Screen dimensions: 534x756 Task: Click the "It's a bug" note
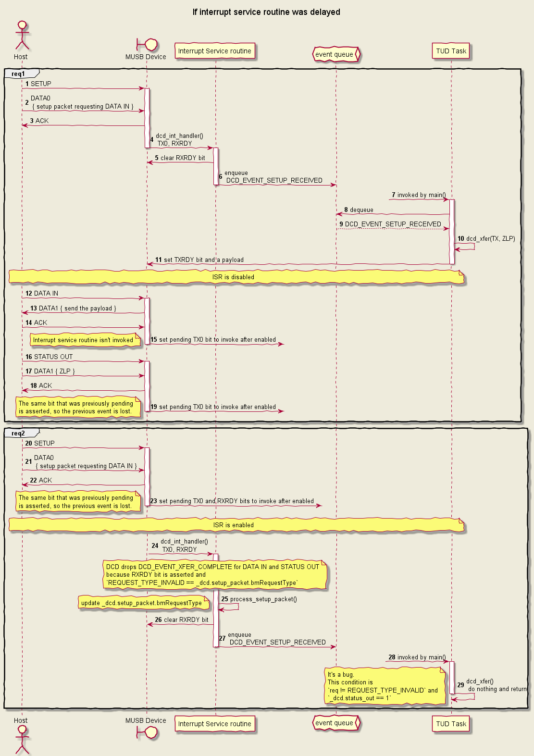[385, 686]
